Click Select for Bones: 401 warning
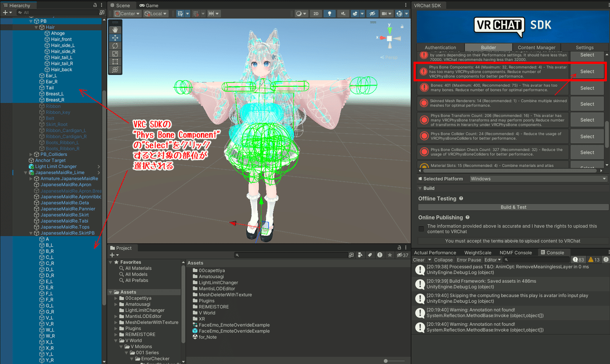The image size is (610, 364). tap(587, 88)
